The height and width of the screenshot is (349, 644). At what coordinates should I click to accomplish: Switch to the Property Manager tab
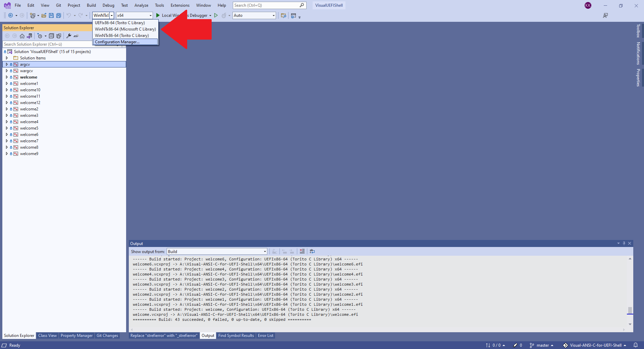pyautogui.click(x=76, y=336)
